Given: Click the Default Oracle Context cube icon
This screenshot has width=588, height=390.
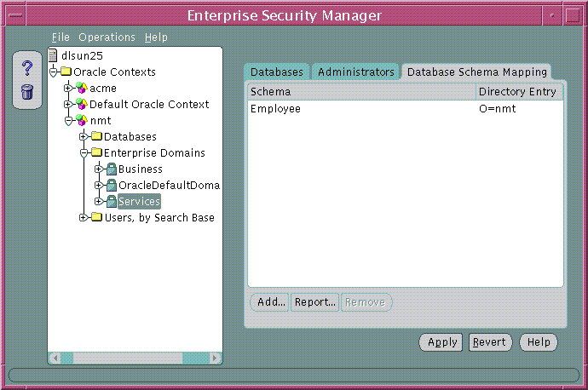Looking at the screenshot, I should pos(81,104).
